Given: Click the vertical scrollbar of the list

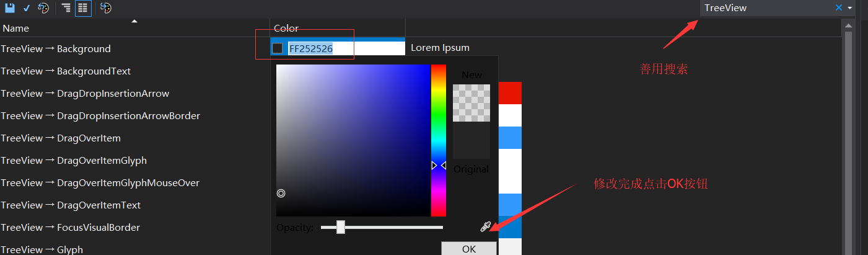Looking at the screenshot, I should coord(848,136).
